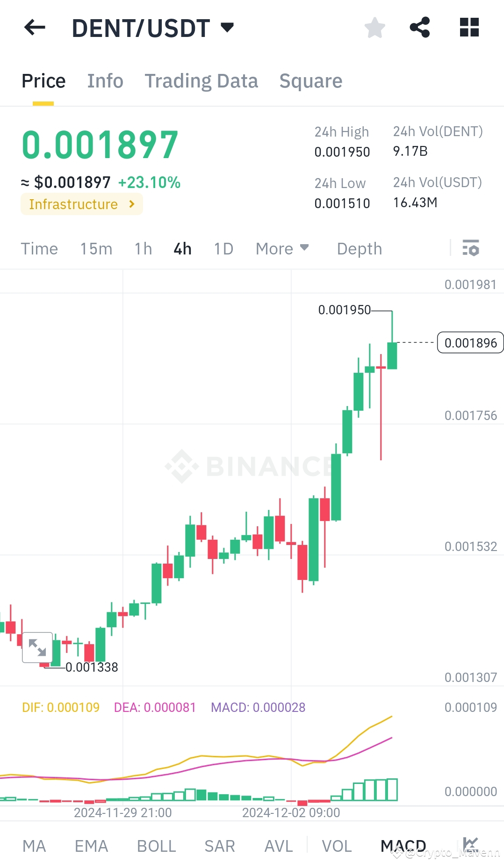This screenshot has height=863, width=504.
Task: Expand chart to fullscreen with arrows icon
Action: point(37,648)
